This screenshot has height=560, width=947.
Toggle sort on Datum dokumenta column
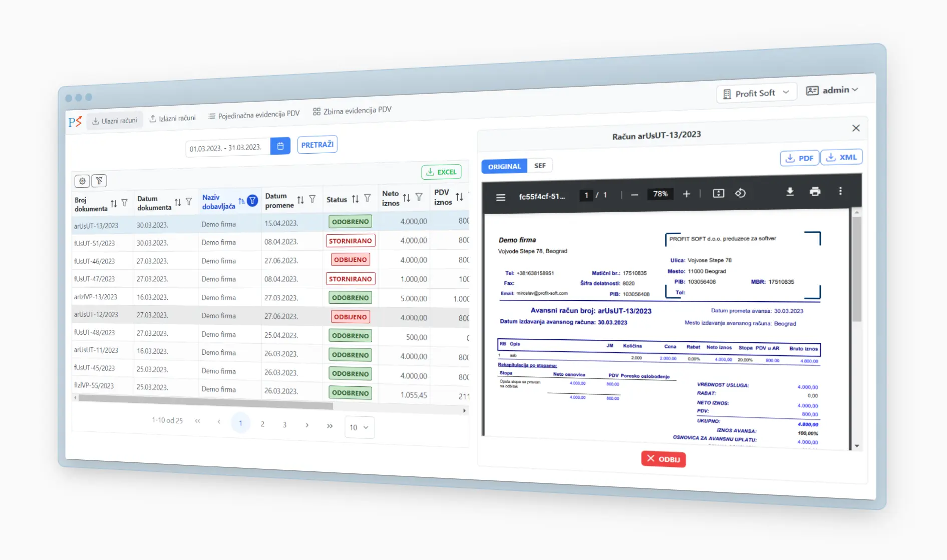(x=178, y=202)
